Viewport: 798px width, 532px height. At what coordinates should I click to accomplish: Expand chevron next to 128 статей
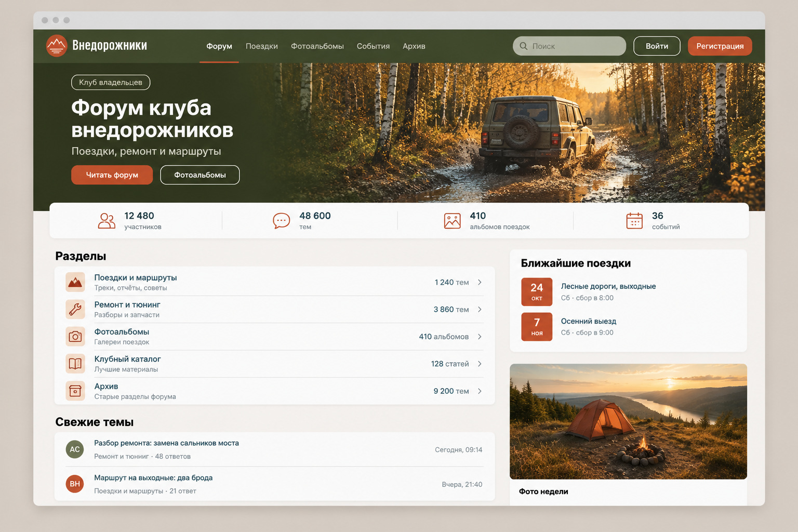pos(480,364)
